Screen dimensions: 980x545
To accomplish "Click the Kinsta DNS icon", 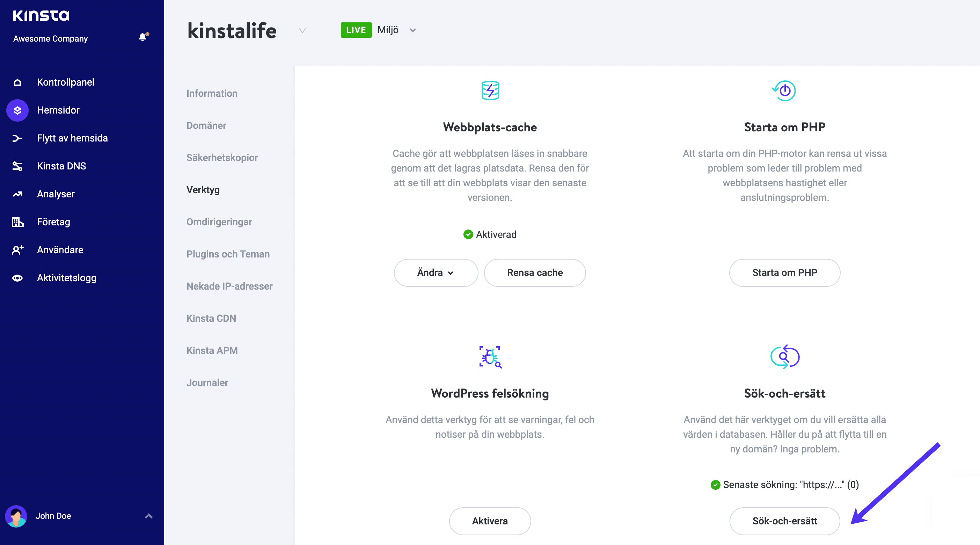I will [17, 166].
